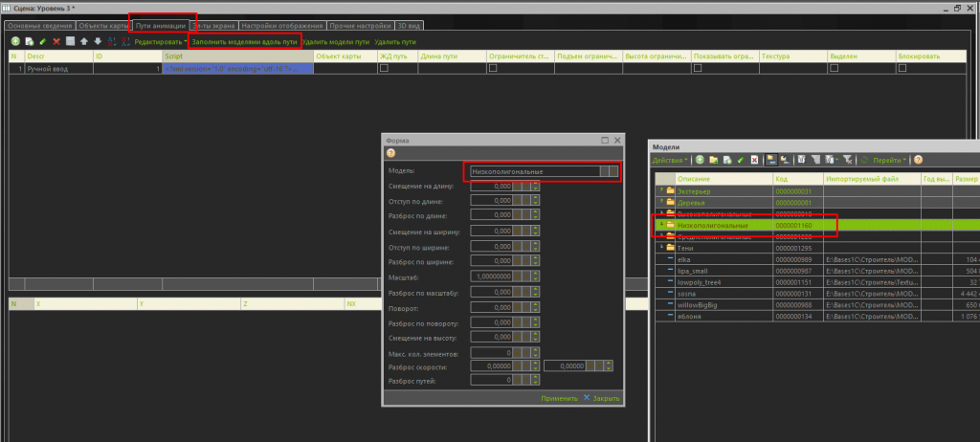Click the move row up arrow icon

(84, 41)
